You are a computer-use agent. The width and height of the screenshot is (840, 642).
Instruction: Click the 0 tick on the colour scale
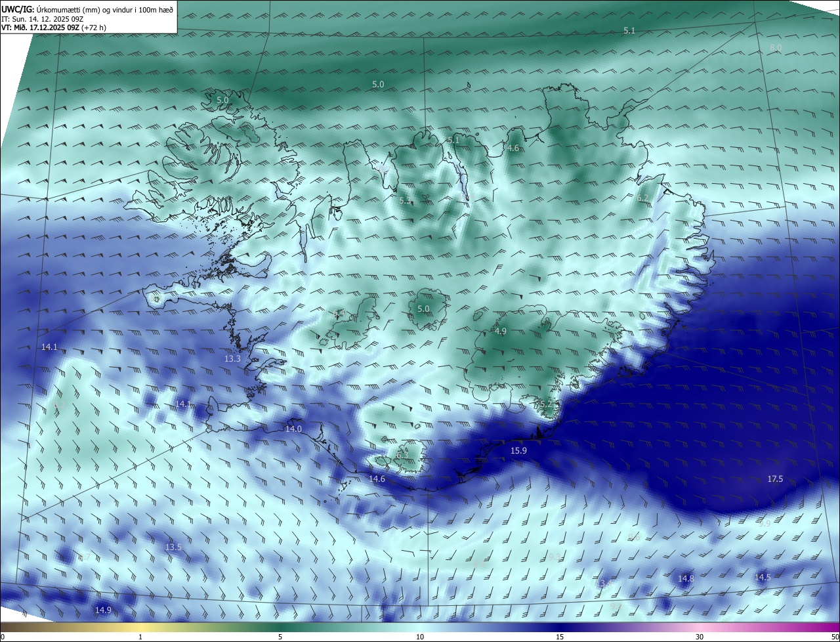pos(3,637)
